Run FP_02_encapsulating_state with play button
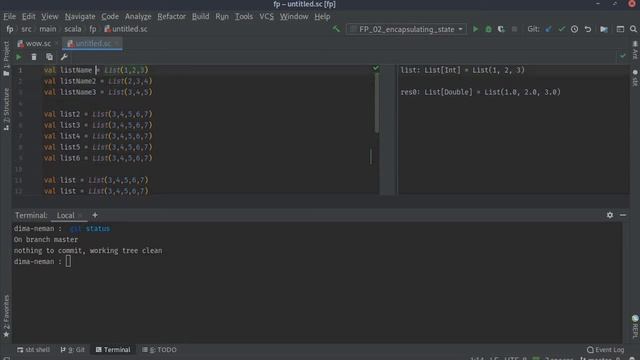Image resolution: width=640 pixels, height=360 pixels. (x=475, y=29)
